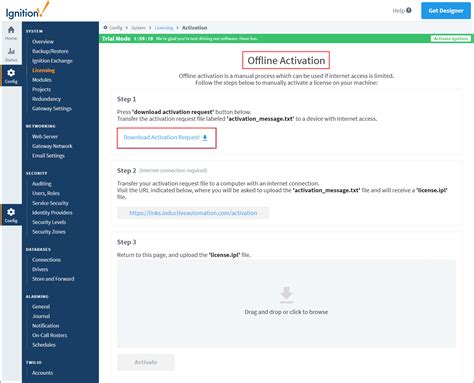Open Gateway Network settings

(x=52, y=146)
